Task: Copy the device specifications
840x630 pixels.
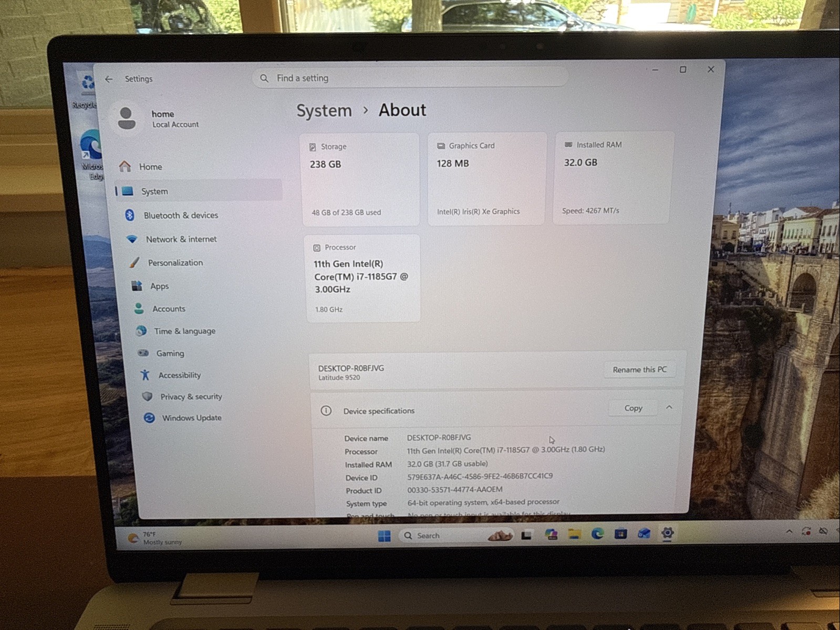Action: point(633,408)
